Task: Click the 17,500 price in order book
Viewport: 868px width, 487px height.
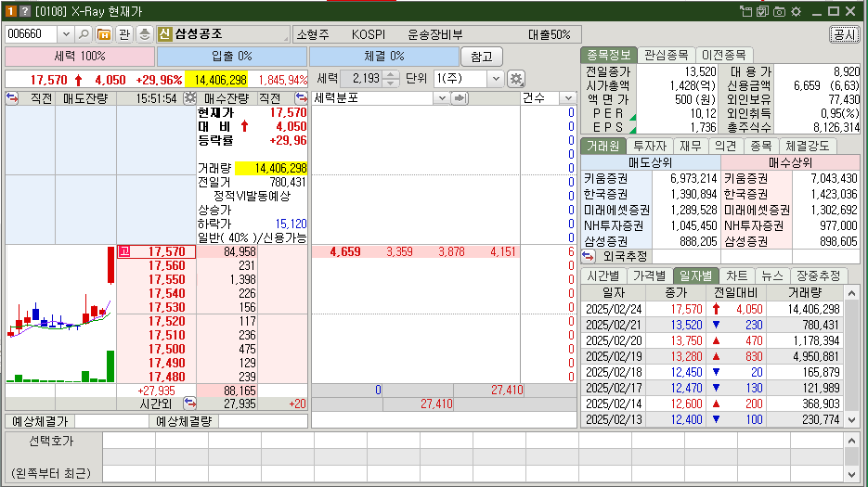Action: 166,349
